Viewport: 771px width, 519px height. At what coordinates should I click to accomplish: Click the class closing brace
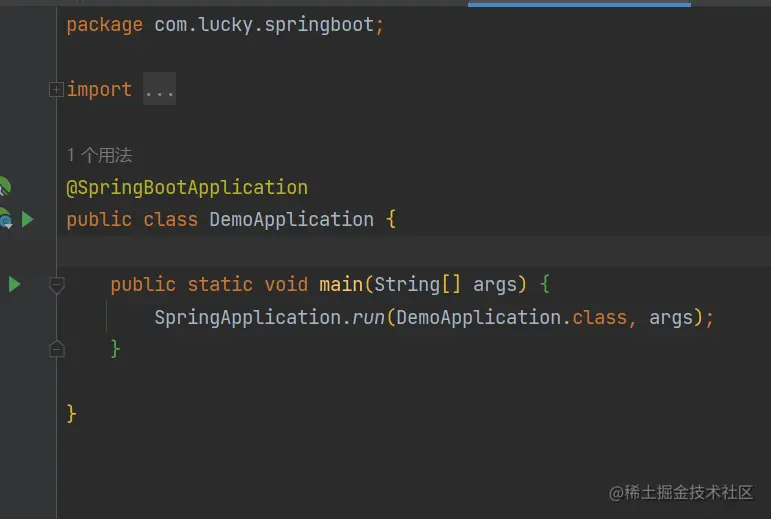[71, 413]
